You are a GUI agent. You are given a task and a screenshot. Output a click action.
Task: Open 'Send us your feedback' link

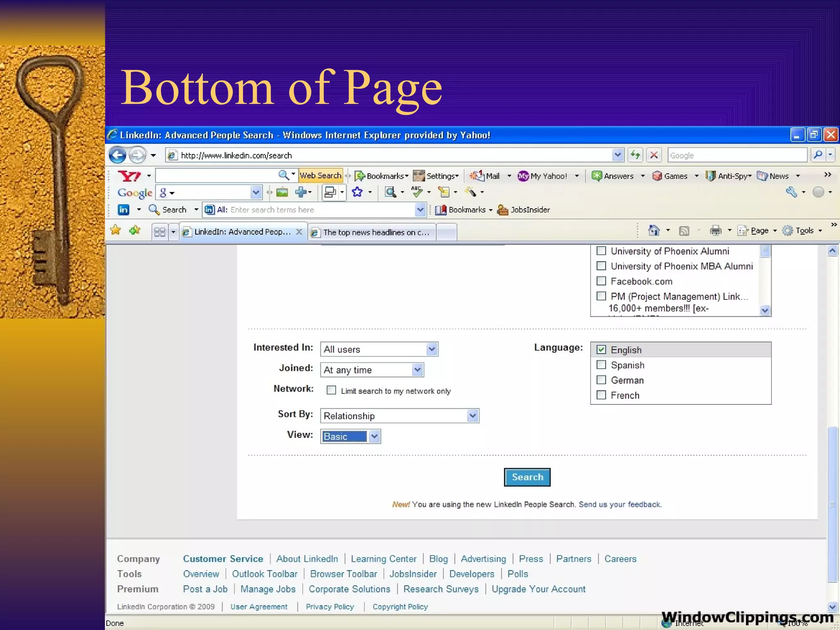(x=620, y=504)
